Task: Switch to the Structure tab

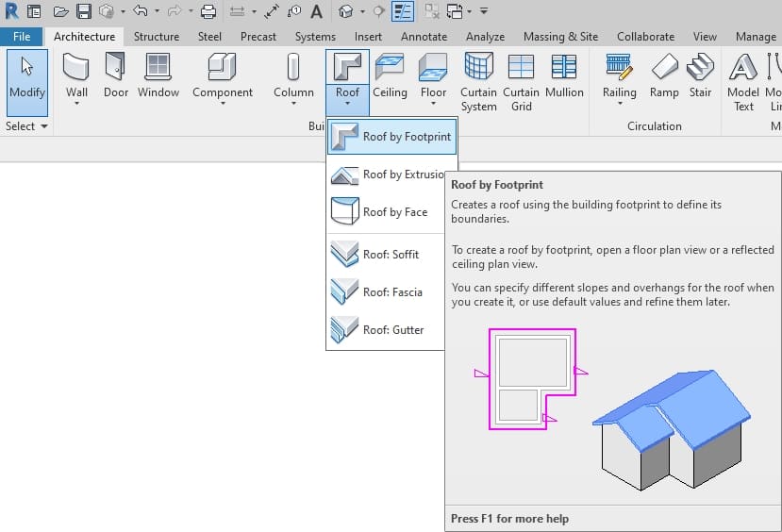Action: [x=157, y=37]
